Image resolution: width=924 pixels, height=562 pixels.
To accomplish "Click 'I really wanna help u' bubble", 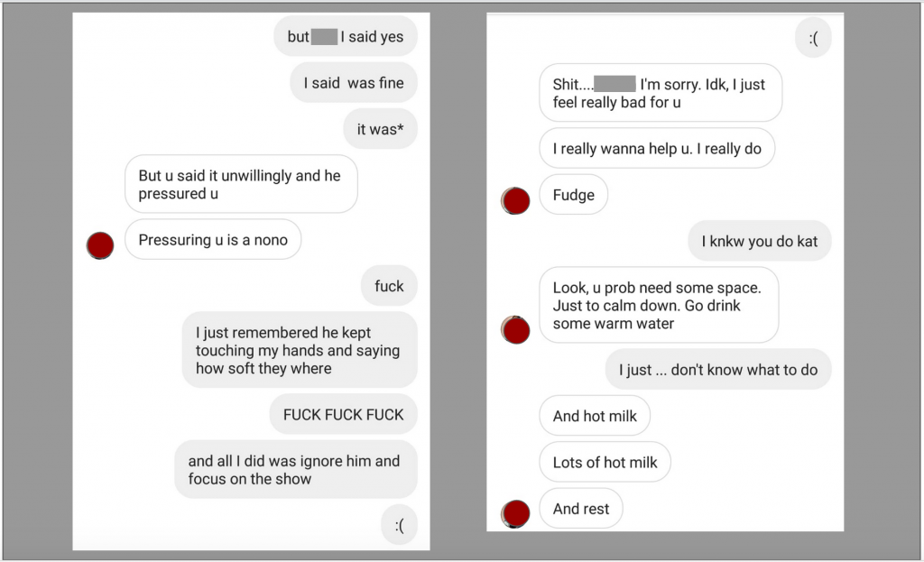I will (657, 149).
